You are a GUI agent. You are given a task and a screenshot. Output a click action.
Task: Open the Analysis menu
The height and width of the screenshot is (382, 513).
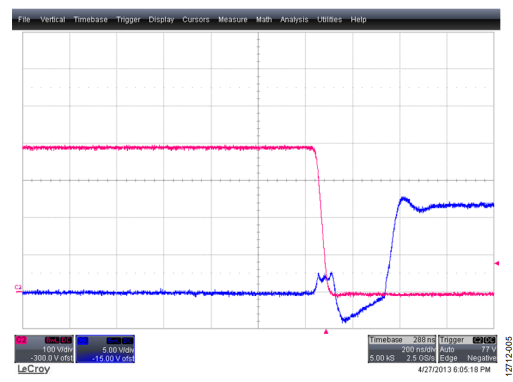pyautogui.click(x=294, y=20)
